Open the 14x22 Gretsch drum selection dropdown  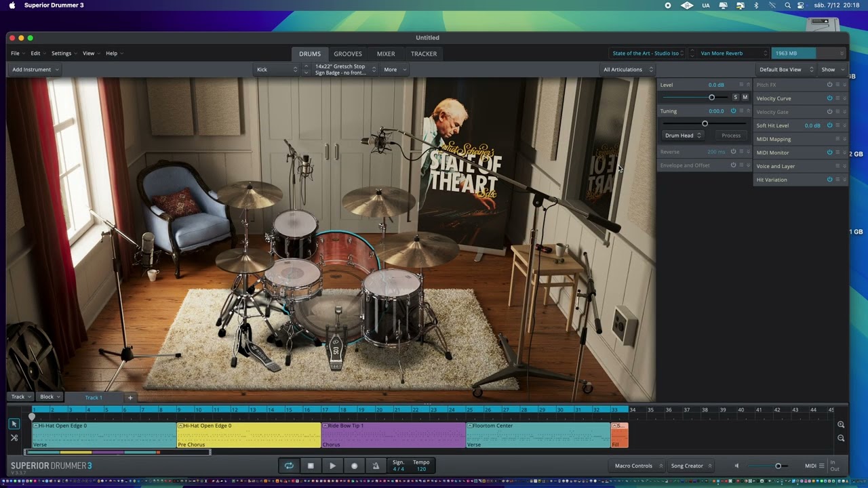tap(344, 69)
